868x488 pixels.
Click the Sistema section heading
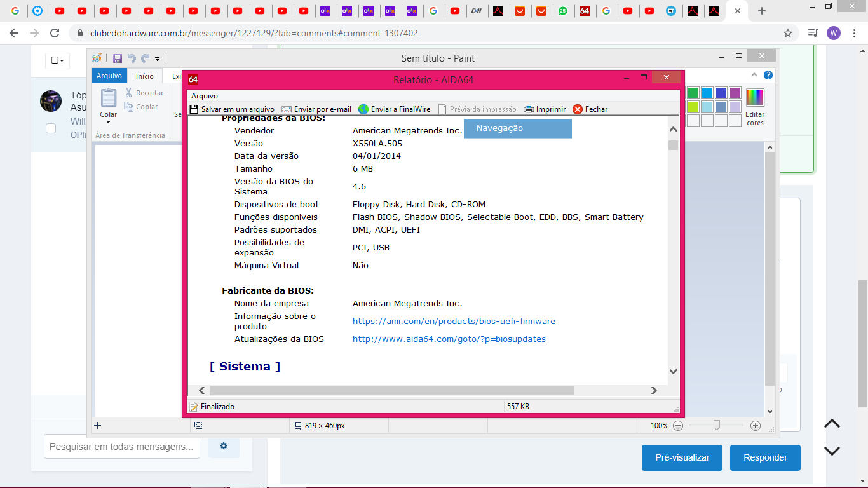(x=245, y=367)
